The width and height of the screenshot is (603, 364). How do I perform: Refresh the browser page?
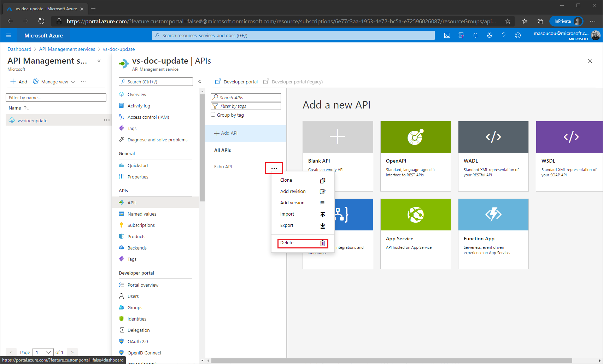41,21
